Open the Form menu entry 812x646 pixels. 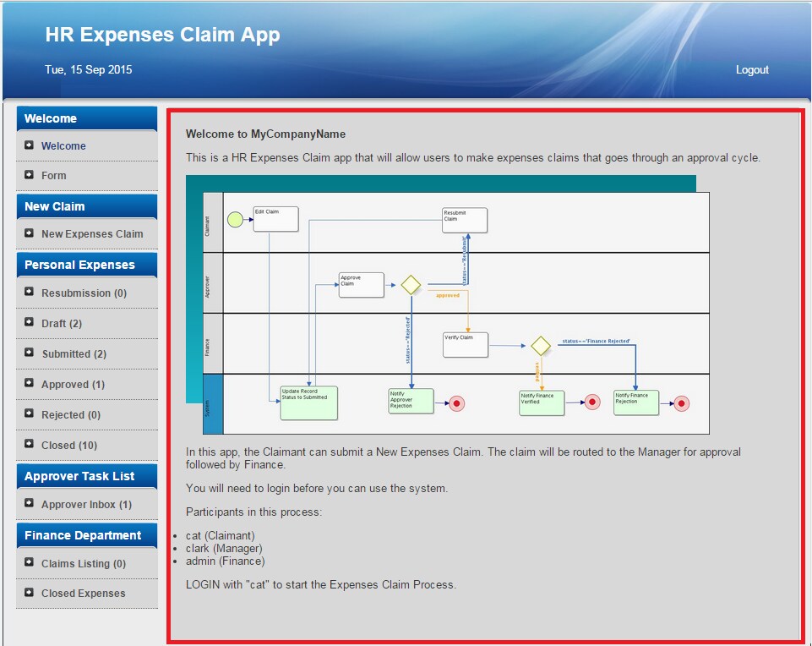point(54,176)
